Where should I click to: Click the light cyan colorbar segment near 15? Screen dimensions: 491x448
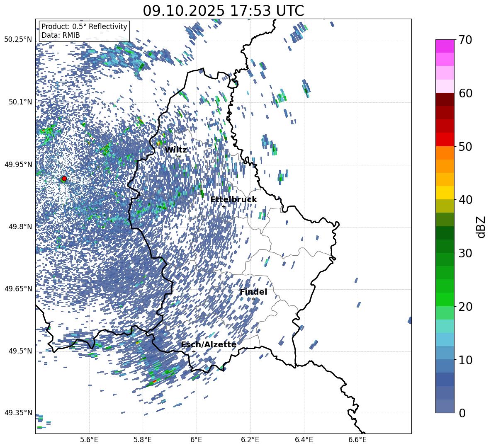pos(445,326)
